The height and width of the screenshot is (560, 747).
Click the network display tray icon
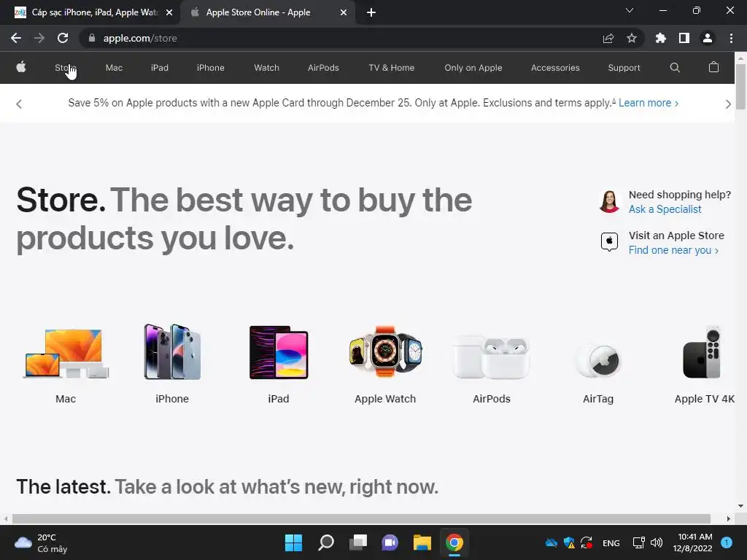point(638,542)
